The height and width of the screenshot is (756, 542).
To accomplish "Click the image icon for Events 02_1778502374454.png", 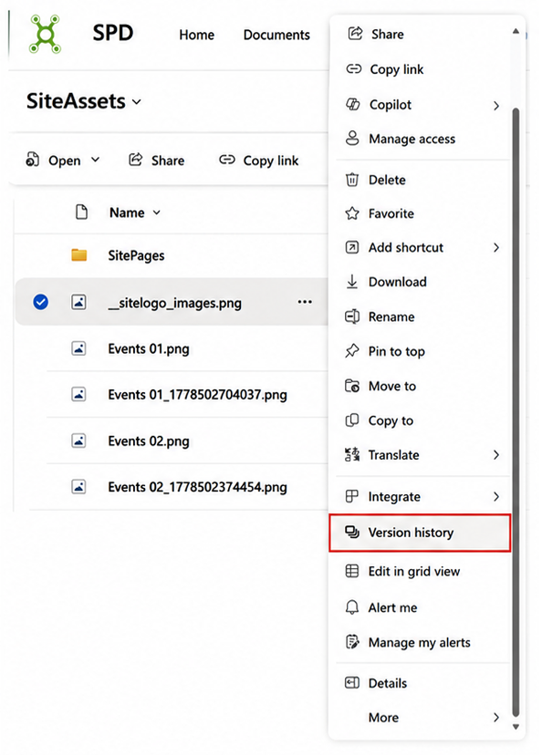I will tap(78, 486).
